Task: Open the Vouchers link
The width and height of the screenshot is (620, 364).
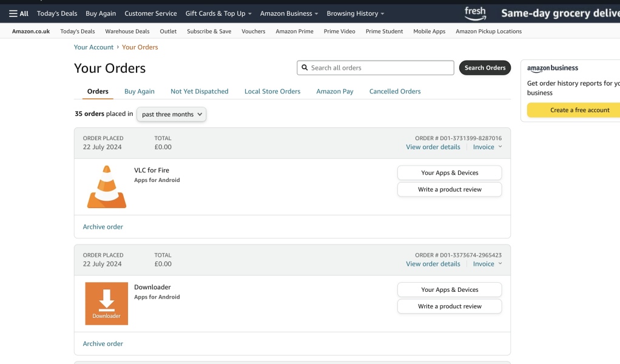Action: (x=254, y=31)
